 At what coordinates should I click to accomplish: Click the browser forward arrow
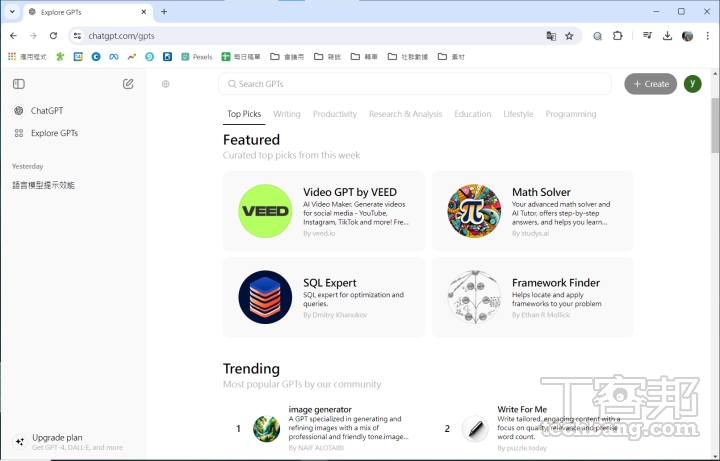click(33, 36)
